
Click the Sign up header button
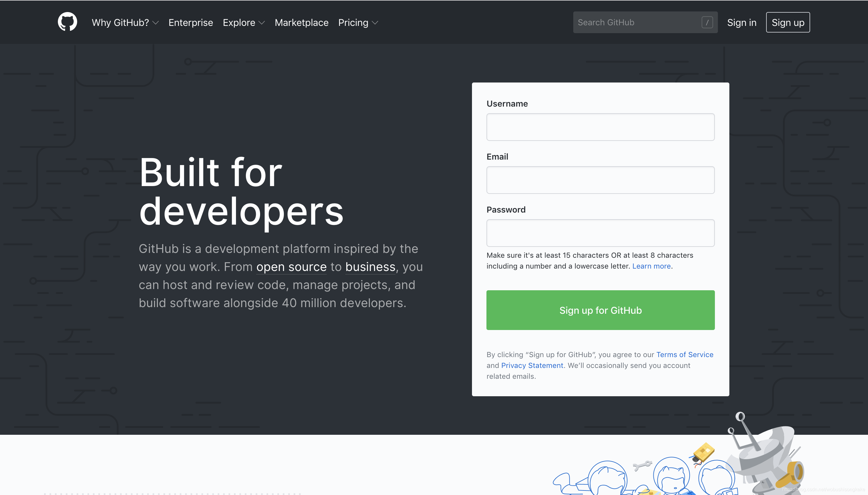coord(787,23)
